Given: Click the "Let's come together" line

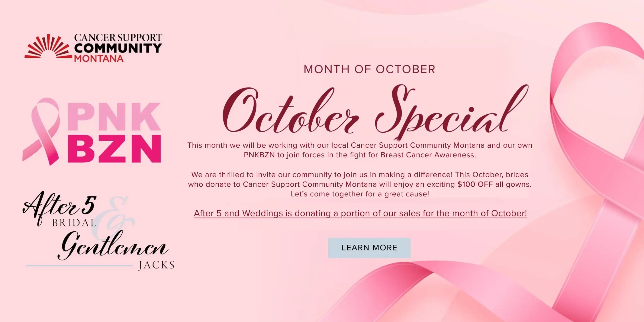Looking at the screenshot, I should point(360,194).
